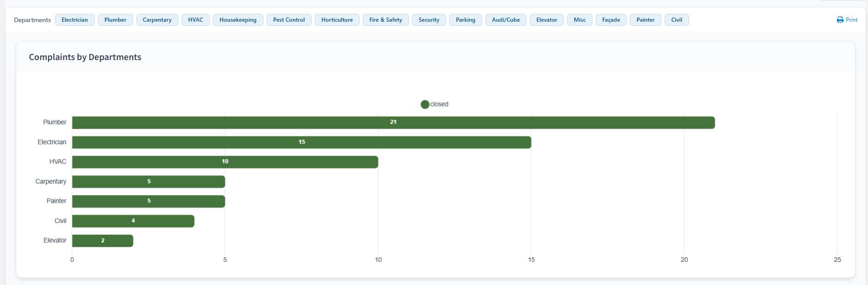
Task: Choose the Audi/Cube department filter
Action: (x=506, y=20)
